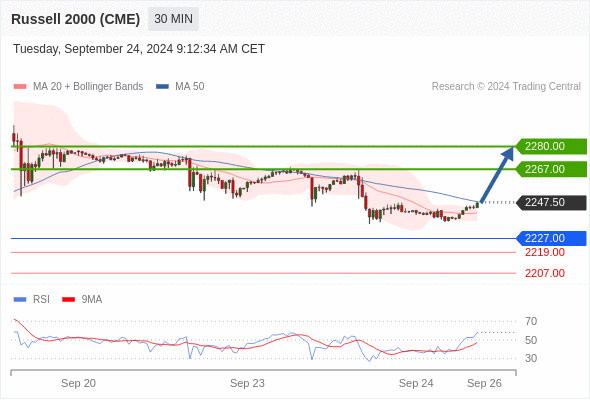Click the Sep 26 date axis label
The image size is (590, 400).
(x=484, y=383)
